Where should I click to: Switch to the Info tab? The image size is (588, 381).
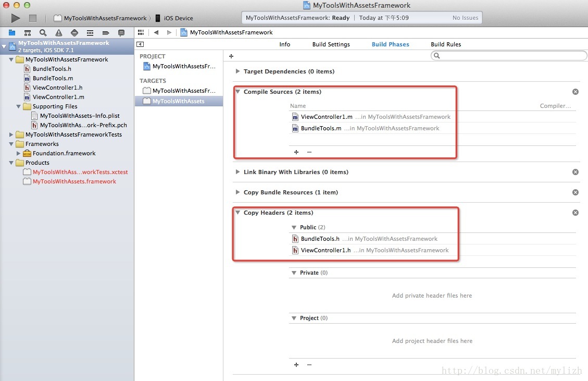coord(284,44)
